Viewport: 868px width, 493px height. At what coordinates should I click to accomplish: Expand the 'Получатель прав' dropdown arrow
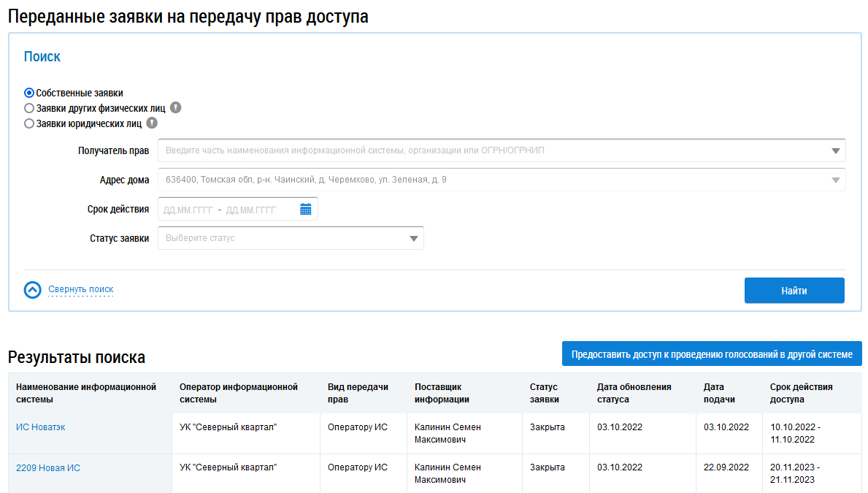click(835, 151)
